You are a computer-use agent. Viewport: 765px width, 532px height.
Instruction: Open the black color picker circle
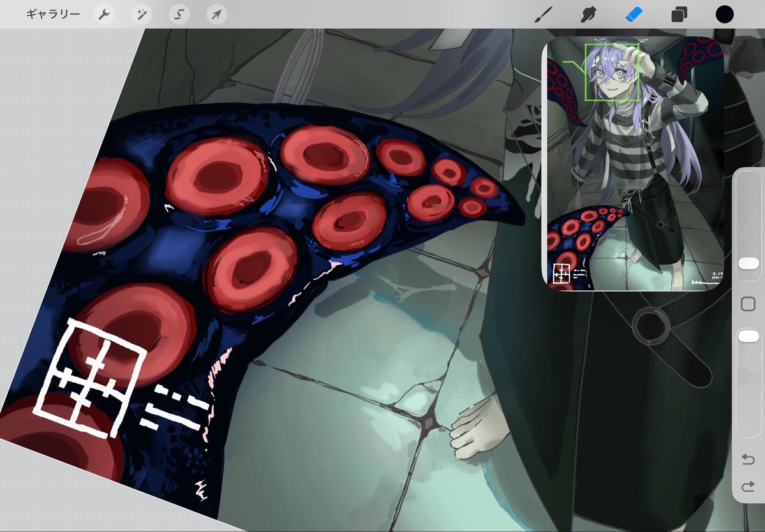pyautogui.click(x=725, y=15)
